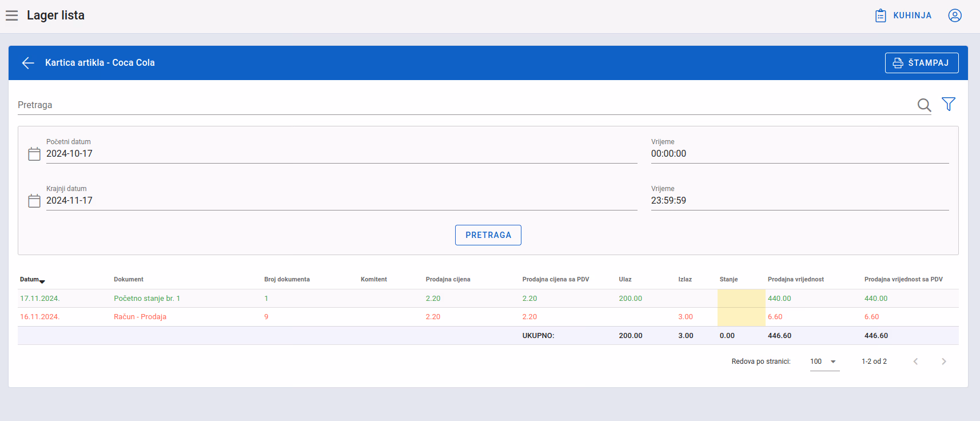The width and height of the screenshot is (980, 421).
Task: Go to previous page chevron
Action: (x=915, y=362)
